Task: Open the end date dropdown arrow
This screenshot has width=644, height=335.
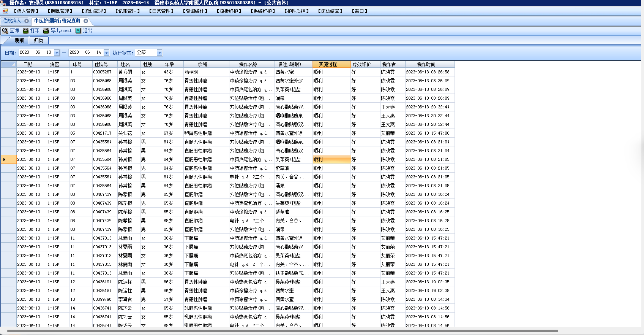Action: (x=106, y=53)
